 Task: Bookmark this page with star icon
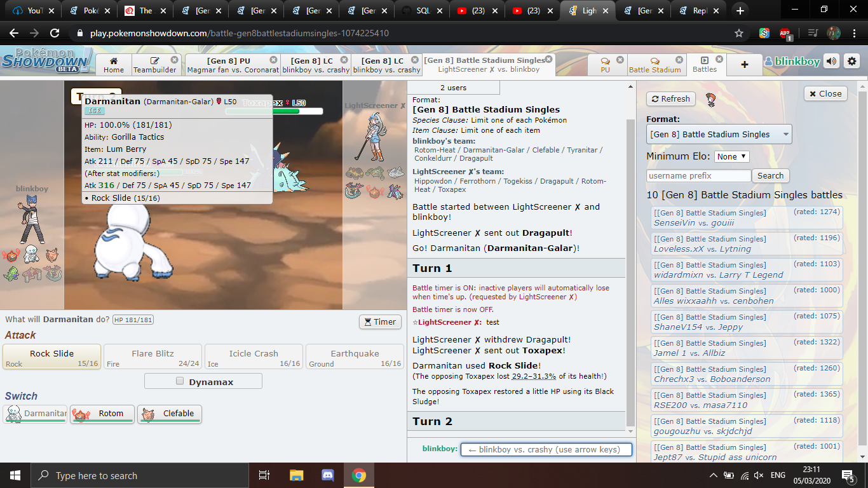tap(738, 33)
